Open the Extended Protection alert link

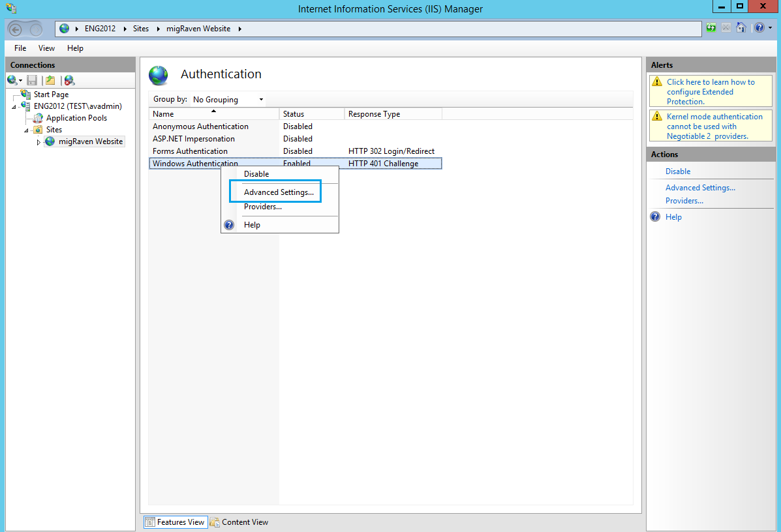pyautogui.click(x=711, y=91)
